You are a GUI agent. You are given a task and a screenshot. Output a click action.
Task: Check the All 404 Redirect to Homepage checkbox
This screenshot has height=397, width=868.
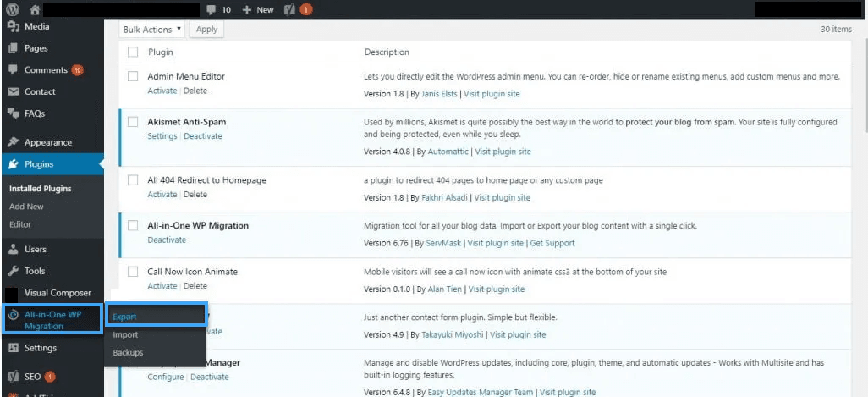click(x=133, y=180)
